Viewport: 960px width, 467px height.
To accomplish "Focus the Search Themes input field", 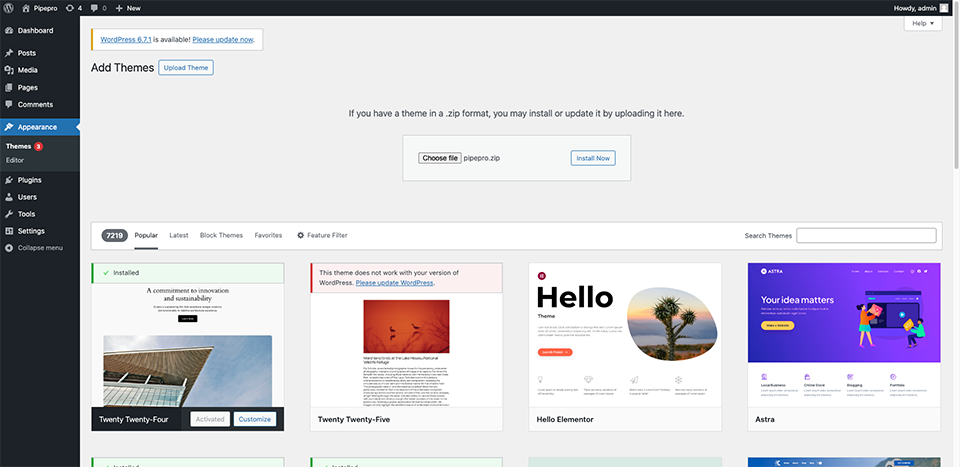I will (866, 236).
